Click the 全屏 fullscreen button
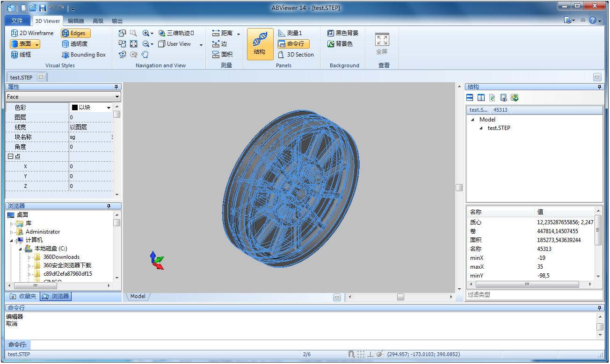Viewport: 610px width, 364px height. tap(382, 44)
